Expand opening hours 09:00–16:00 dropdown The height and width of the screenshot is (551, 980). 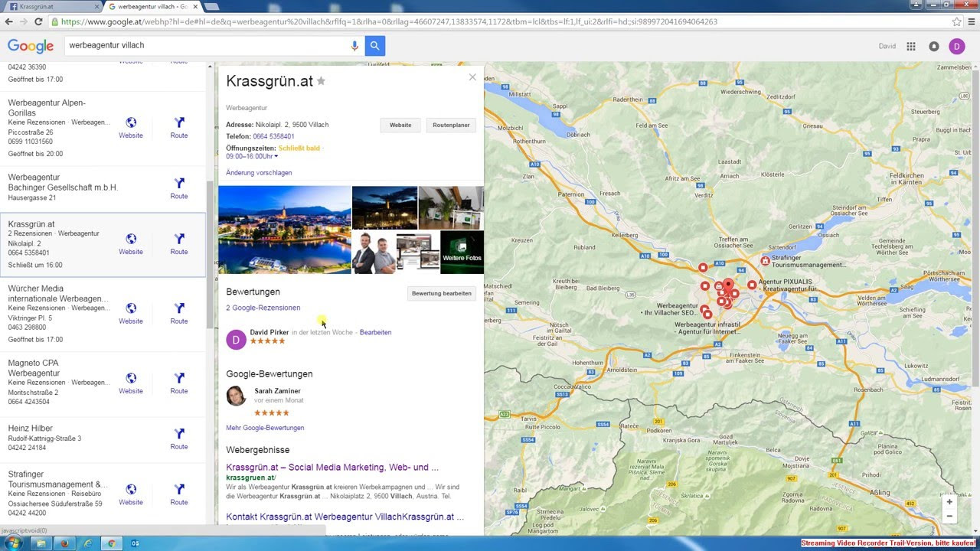(252, 156)
